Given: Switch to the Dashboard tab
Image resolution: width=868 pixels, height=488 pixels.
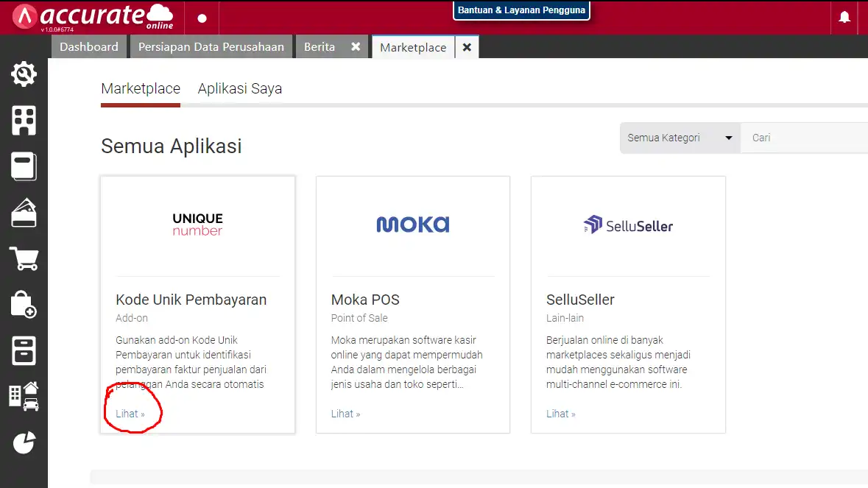Looking at the screenshot, I should tap(89, 47).
